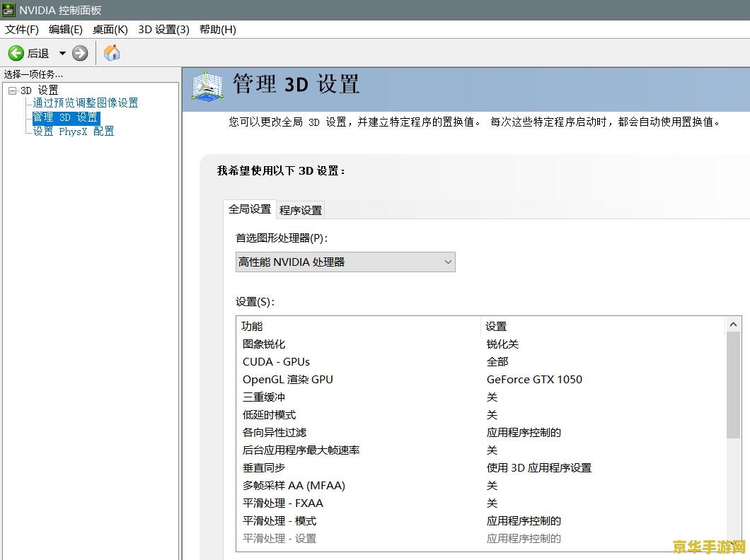Click the 全部 value for CUDA

point(497,362)
